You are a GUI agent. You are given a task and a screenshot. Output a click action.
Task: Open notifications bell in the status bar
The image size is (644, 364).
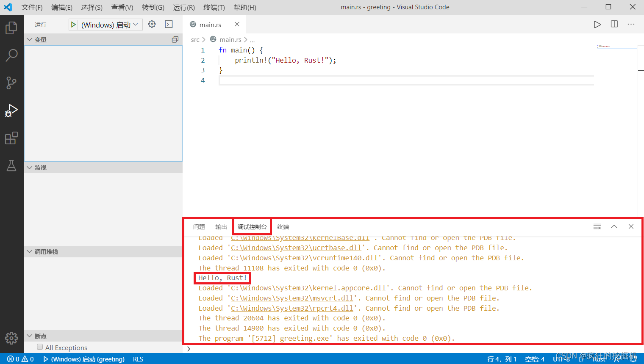pos(633,359)
